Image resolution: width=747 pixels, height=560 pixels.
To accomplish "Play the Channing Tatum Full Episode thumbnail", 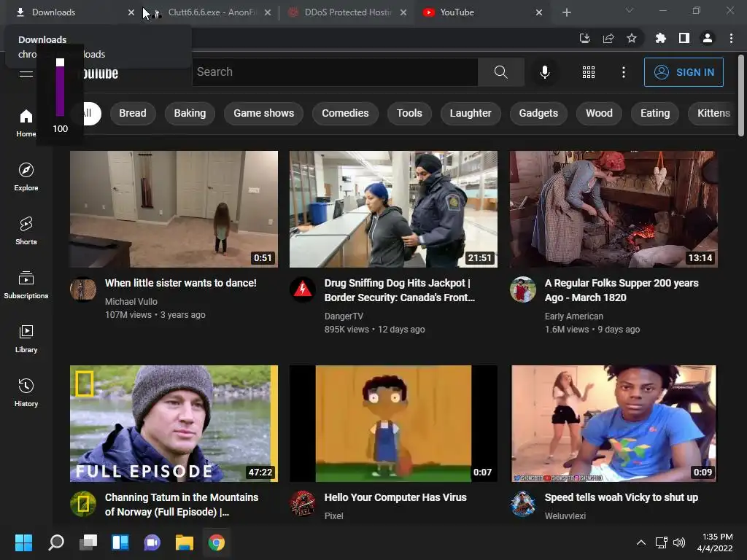I will (174, 424).
